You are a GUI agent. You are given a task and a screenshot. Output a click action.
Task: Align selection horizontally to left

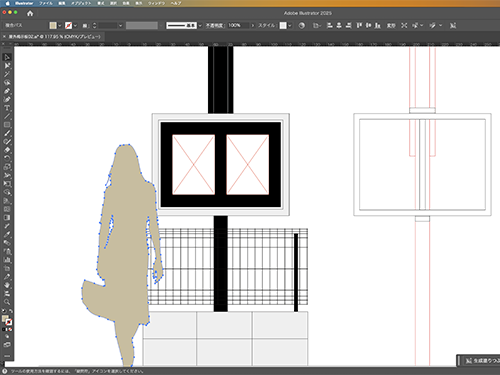click(x=330, y=25)
